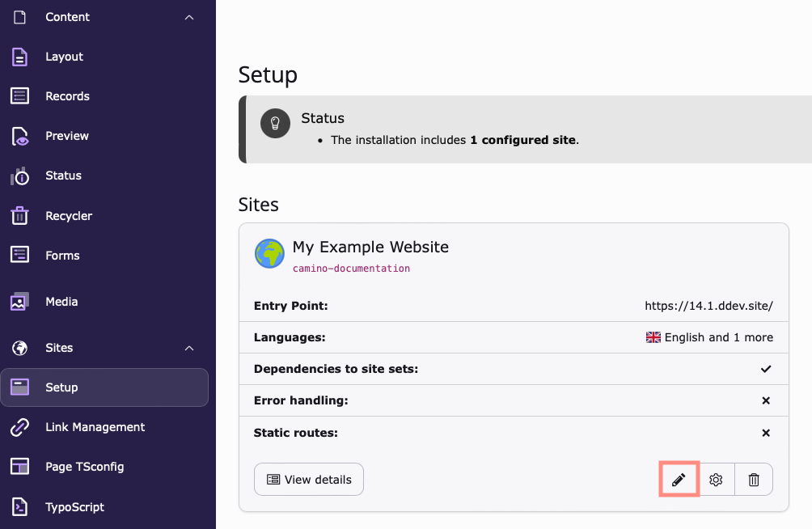Collapse the Sites section chevron
The width and height of the screenshot is (812, 529).
pos(188,348)
